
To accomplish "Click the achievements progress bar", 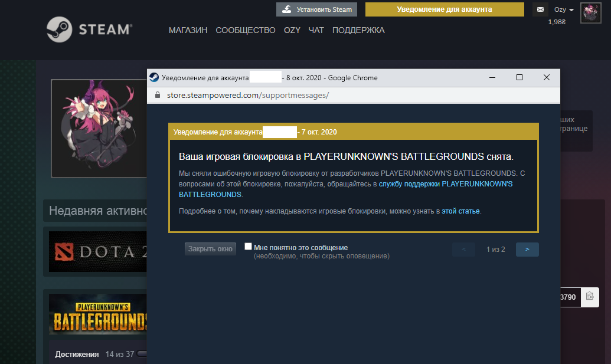I will (x=142, y=354).
